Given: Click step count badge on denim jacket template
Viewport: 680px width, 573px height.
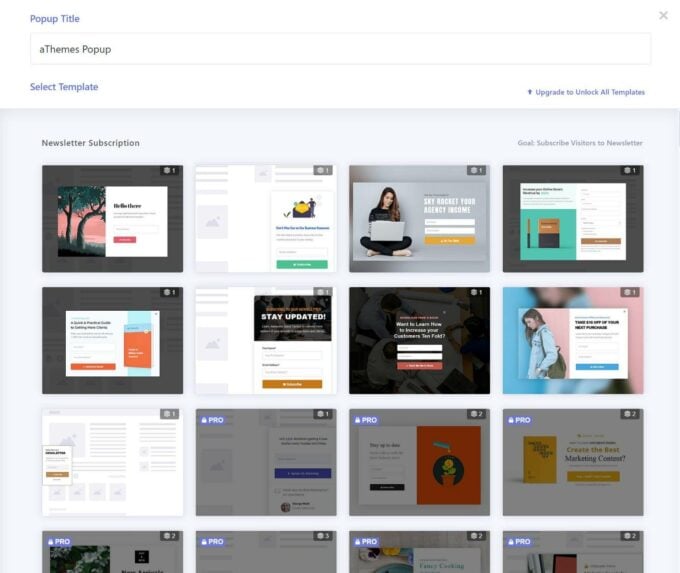Looking at the screenshot, I should (x=630, y=292).
